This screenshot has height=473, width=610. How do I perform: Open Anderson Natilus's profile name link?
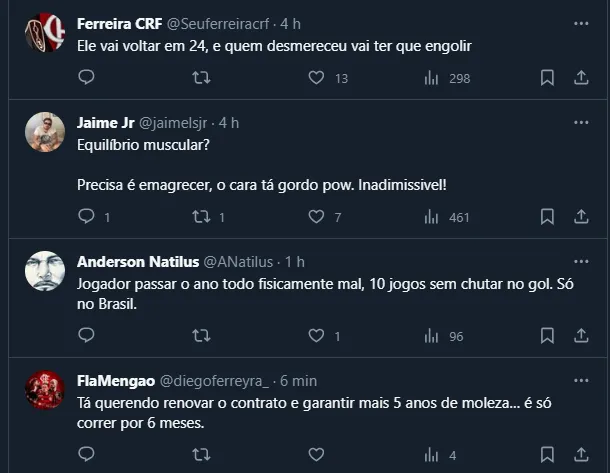coord(137,261)
